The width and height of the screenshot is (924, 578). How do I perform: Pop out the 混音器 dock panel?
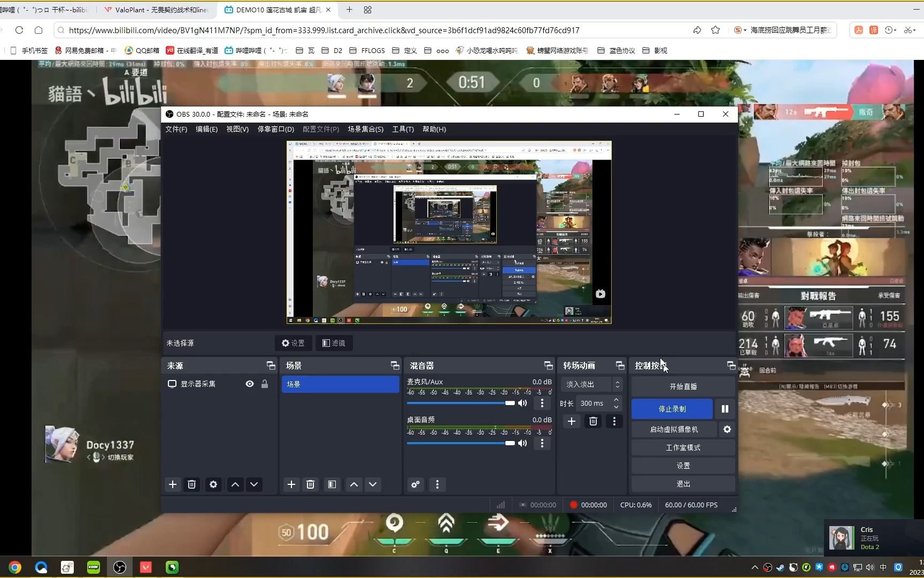click(x=548, y=366)
